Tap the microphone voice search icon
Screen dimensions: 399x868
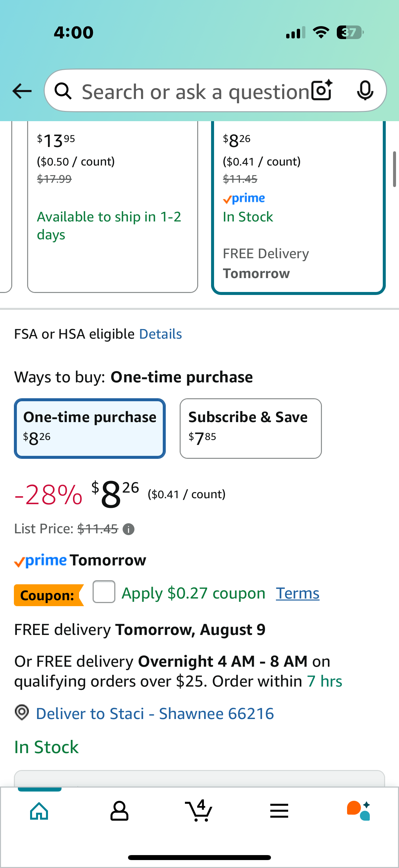(x=365, y=90)
